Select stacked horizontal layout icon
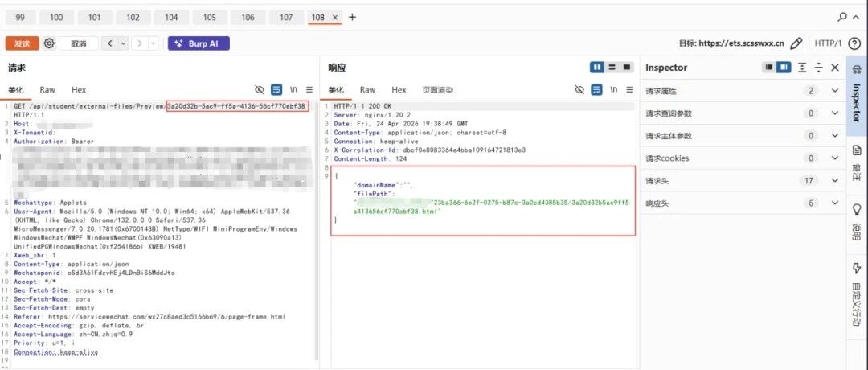Screen dimensions: 868x370 [612, 67]
